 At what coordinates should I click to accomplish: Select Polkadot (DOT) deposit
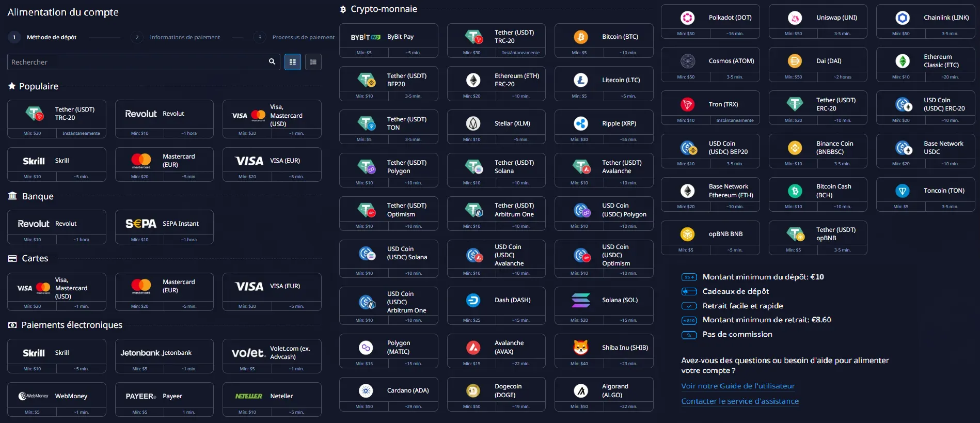tap(710, 21)
